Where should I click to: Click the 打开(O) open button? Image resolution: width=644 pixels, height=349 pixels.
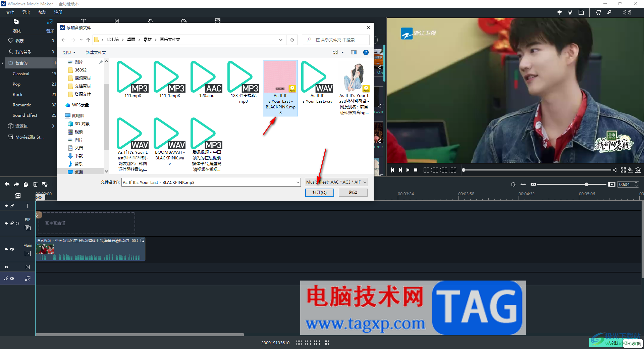319,193
